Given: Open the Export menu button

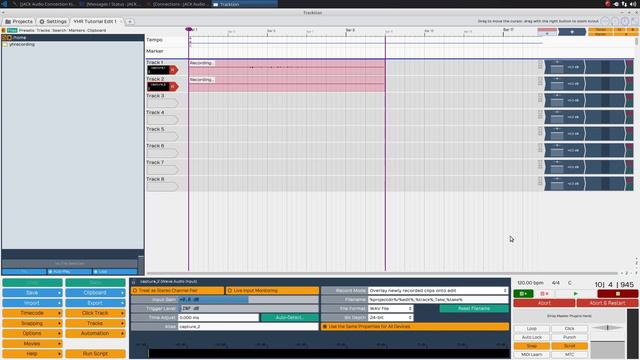Looking at the screenshot, I should (95, 303).
